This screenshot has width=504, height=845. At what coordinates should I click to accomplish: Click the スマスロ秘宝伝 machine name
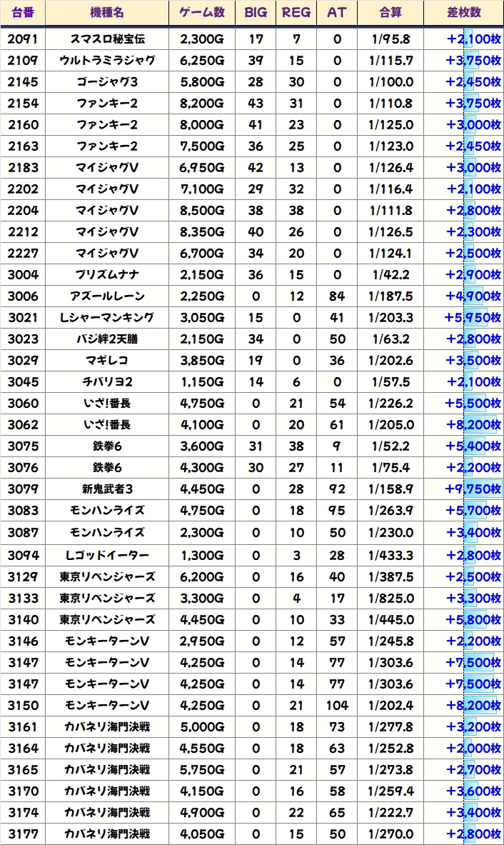pos(107,39)
